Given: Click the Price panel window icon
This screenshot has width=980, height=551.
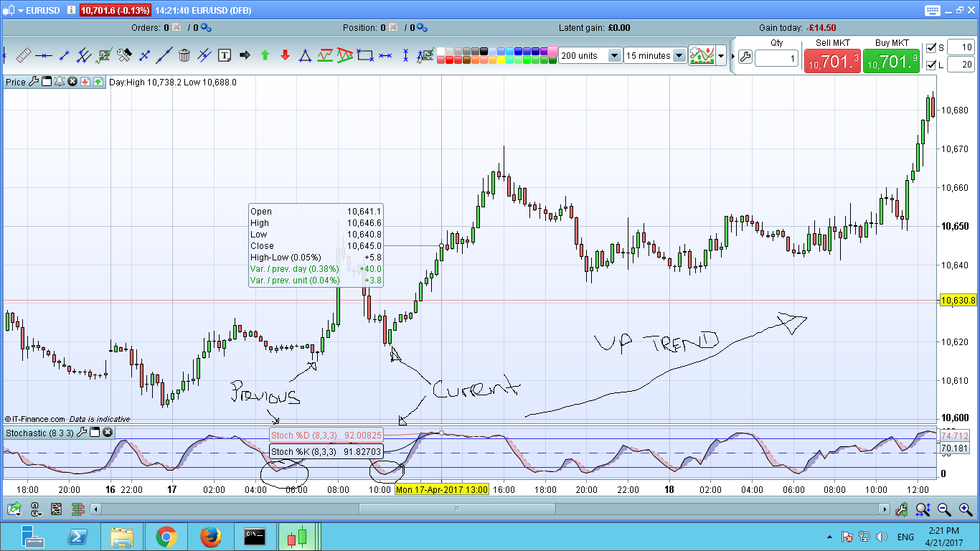Looking at the screenshot, I should pyautogui.click(x=47, y=82).
